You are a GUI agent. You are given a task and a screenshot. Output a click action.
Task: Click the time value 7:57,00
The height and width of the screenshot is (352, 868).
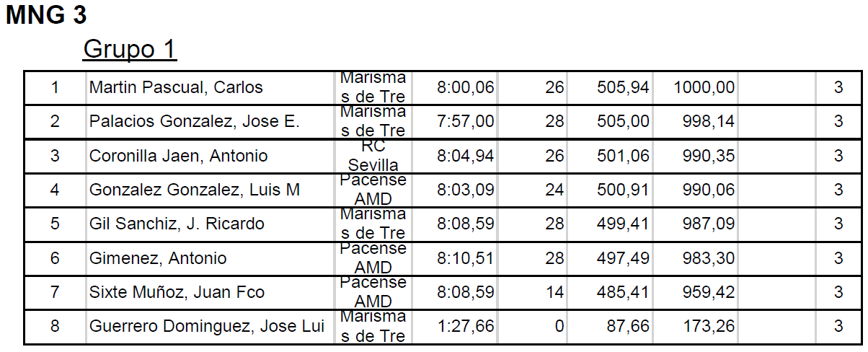click(x=465, y=122)
